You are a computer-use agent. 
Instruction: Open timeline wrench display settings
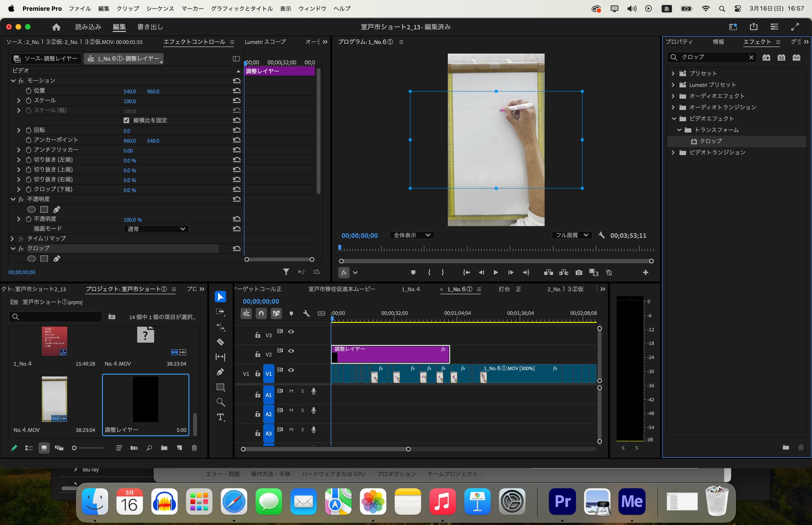[306, 313]
